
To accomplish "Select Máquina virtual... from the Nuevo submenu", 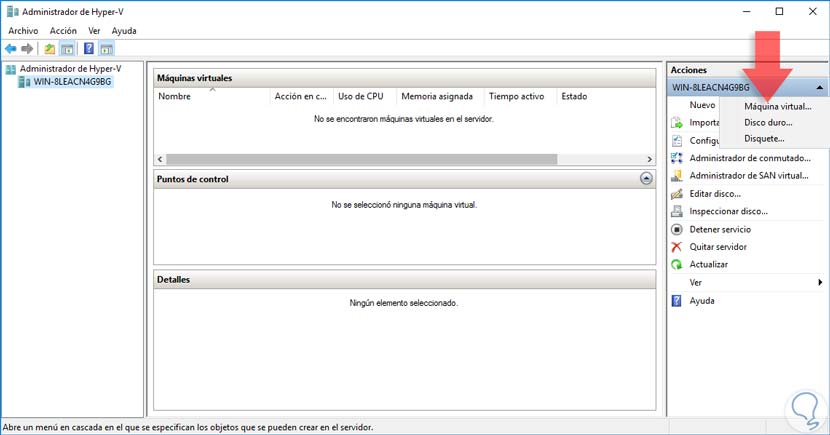I will point(778,106).
